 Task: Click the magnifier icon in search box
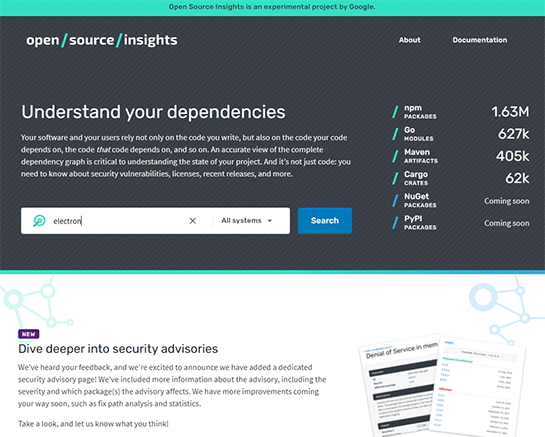click(39, 221)
